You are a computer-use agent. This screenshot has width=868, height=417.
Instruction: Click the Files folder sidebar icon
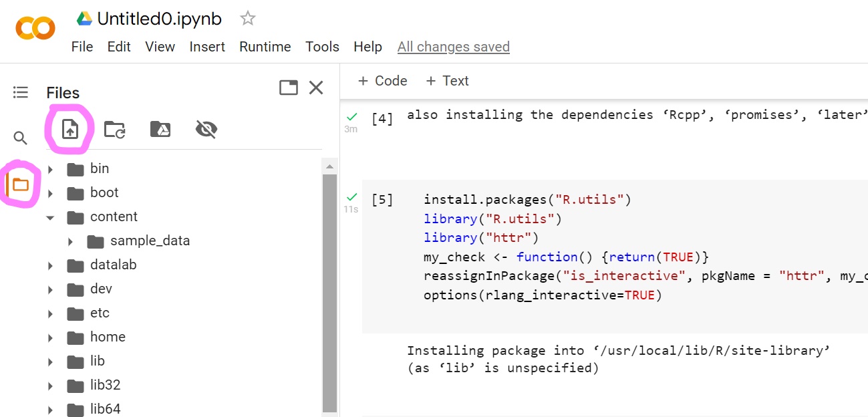(21, 184)
